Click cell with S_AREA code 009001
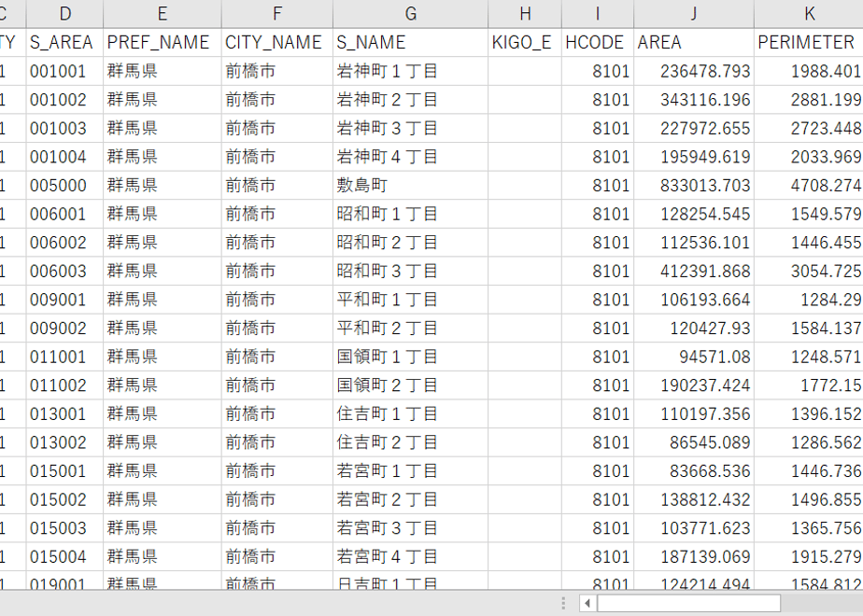This screenshot has width=863, height=616. [65, 300]
